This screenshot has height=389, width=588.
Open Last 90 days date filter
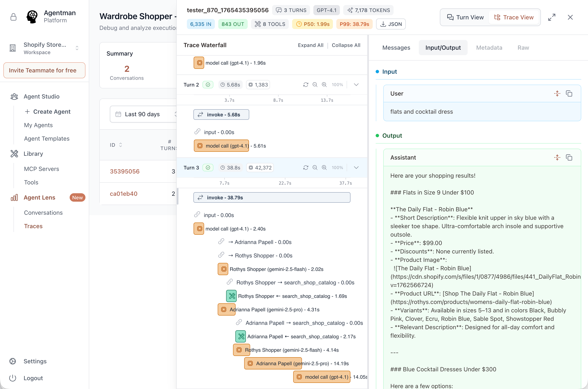143,114
